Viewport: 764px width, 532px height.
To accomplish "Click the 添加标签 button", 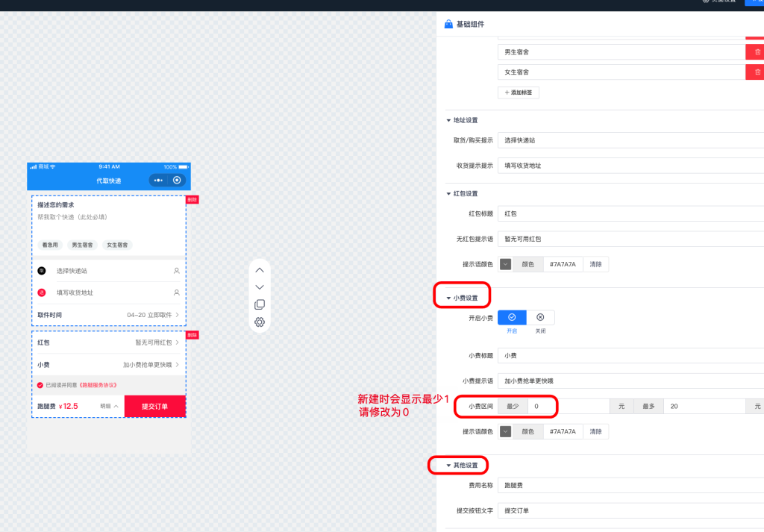I will coord(518,93).
